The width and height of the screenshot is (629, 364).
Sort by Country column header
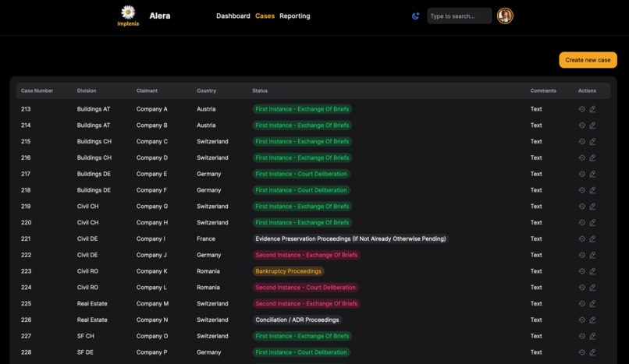tap(206, 91)
